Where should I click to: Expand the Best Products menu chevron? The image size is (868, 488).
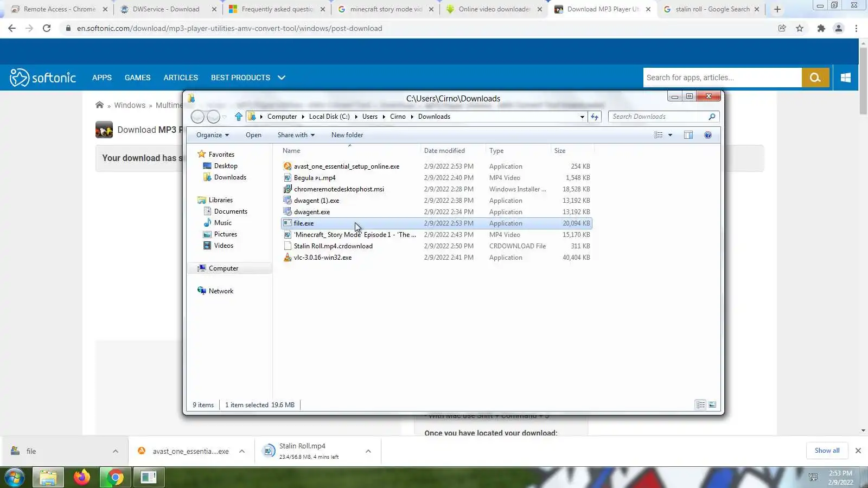(282, 78)
